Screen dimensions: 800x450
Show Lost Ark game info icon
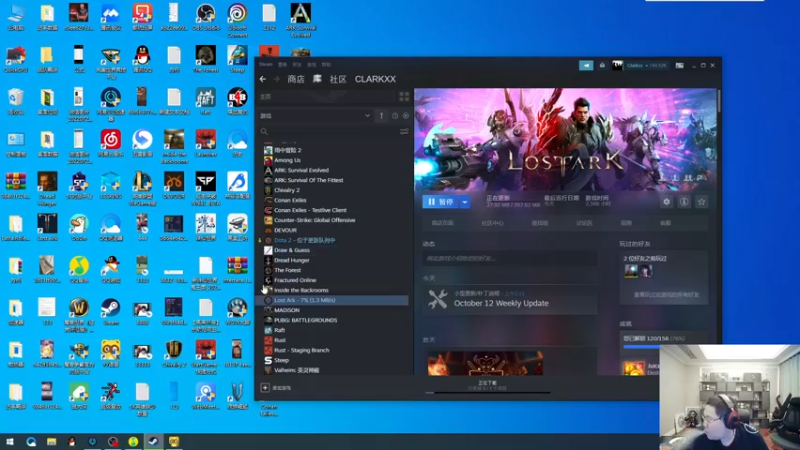pos(684,202)
